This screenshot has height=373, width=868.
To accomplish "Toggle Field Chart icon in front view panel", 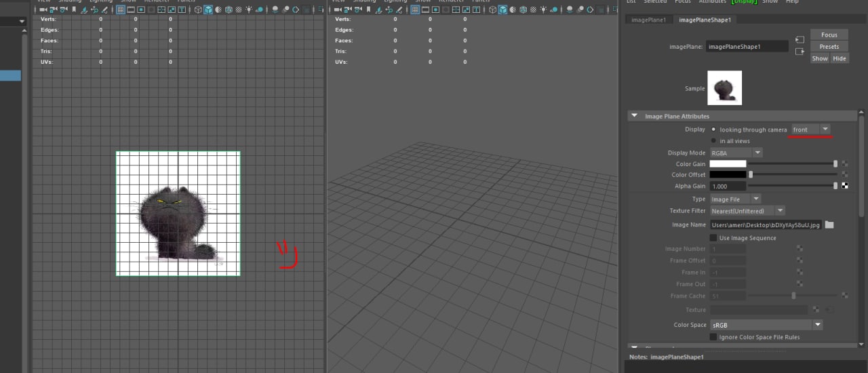I will 161,9.
